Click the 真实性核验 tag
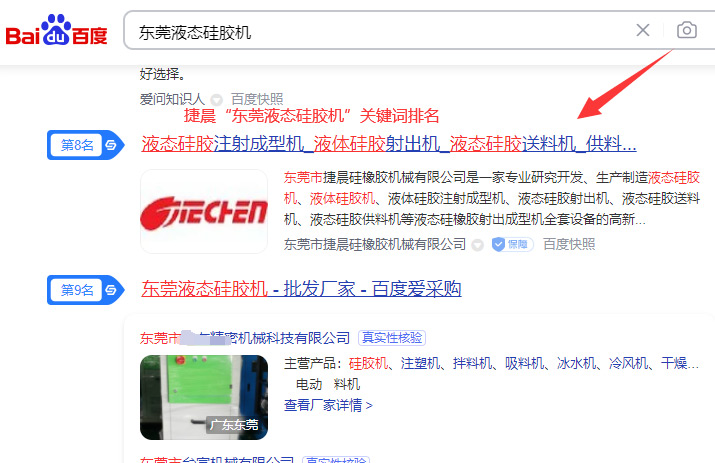715x463 pixels. click(x=392, y=338)
